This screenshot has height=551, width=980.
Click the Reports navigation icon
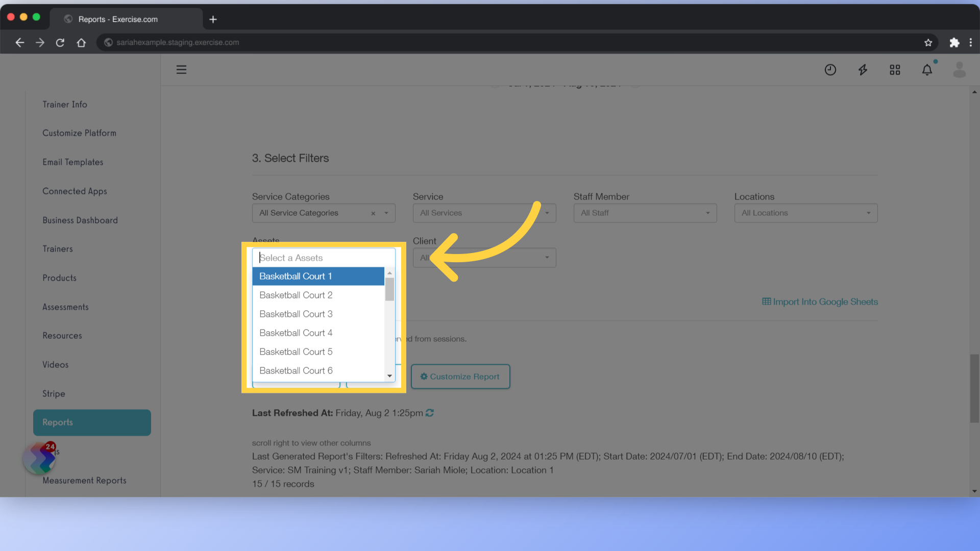92,422
